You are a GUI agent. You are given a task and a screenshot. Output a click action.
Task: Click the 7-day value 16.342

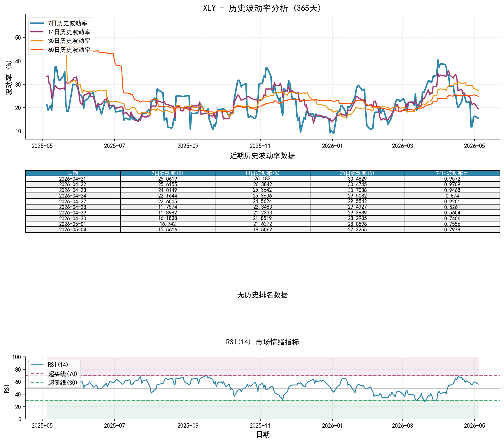168,224
